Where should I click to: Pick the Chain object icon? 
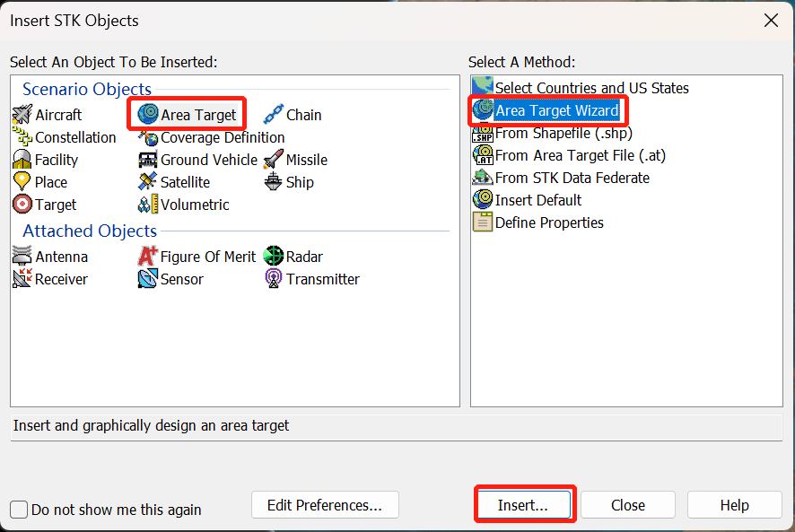point(274,115)
